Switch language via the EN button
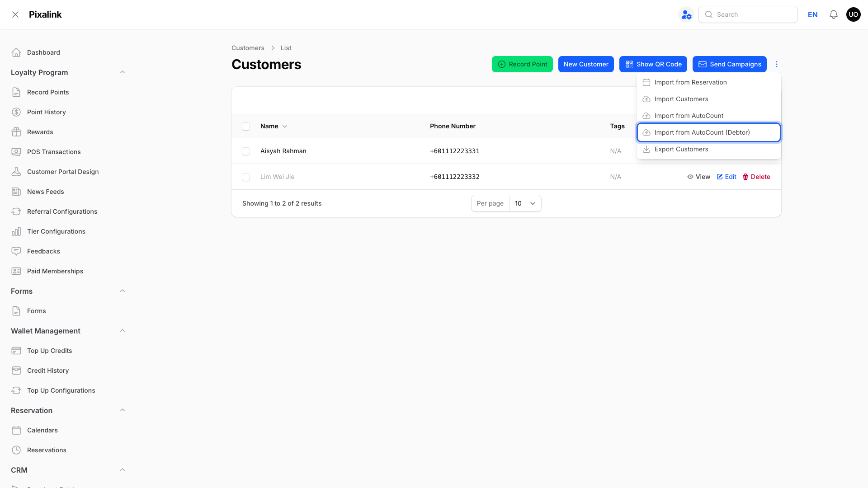Screen dimensions: 868x488 pyautogui.click(x=813, y=14)
